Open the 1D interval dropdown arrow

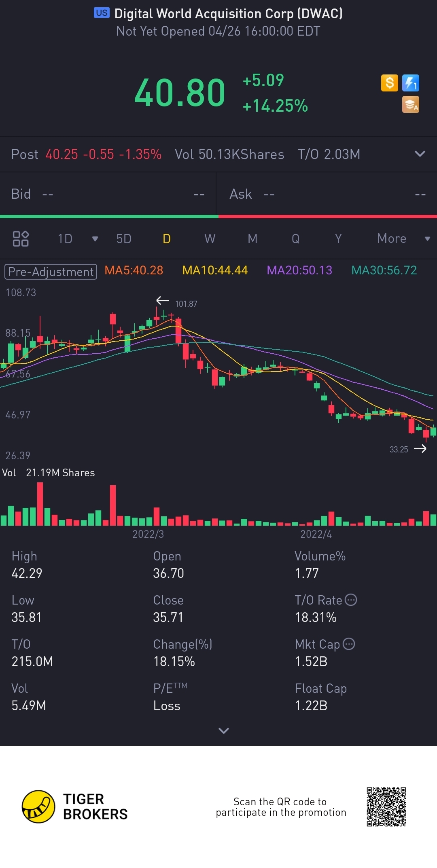click(x=95, y=239)
